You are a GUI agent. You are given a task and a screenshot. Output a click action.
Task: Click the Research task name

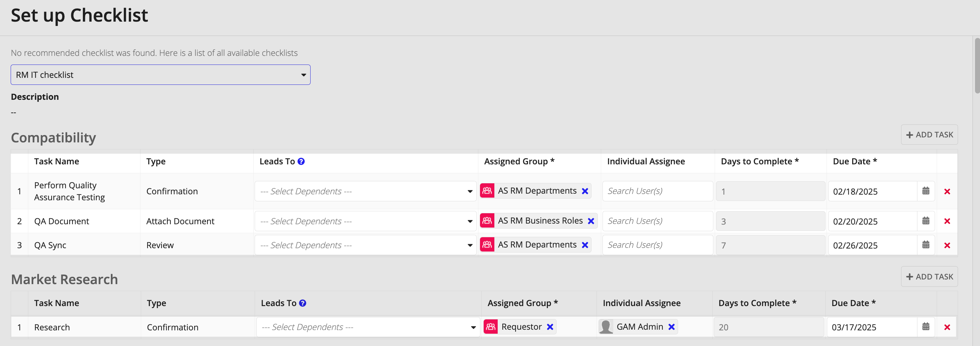(x=52, y=327)
